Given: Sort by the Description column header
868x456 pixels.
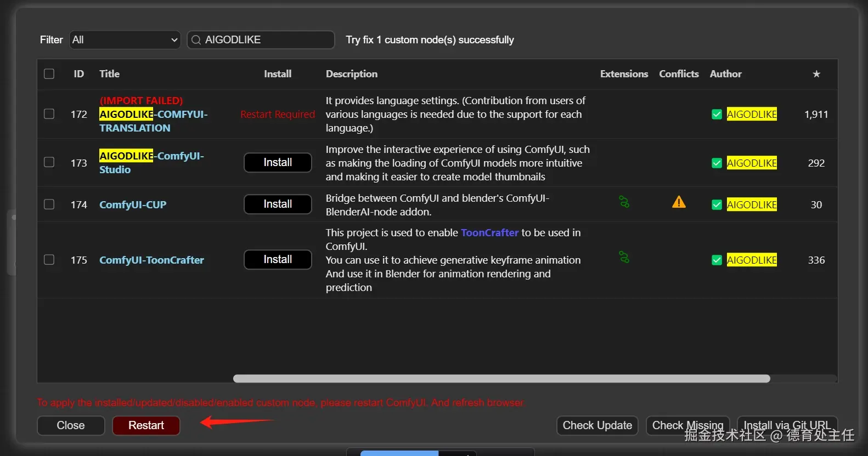Looking at the screenshot, I should pyautogui.click(x=352, y=74).
